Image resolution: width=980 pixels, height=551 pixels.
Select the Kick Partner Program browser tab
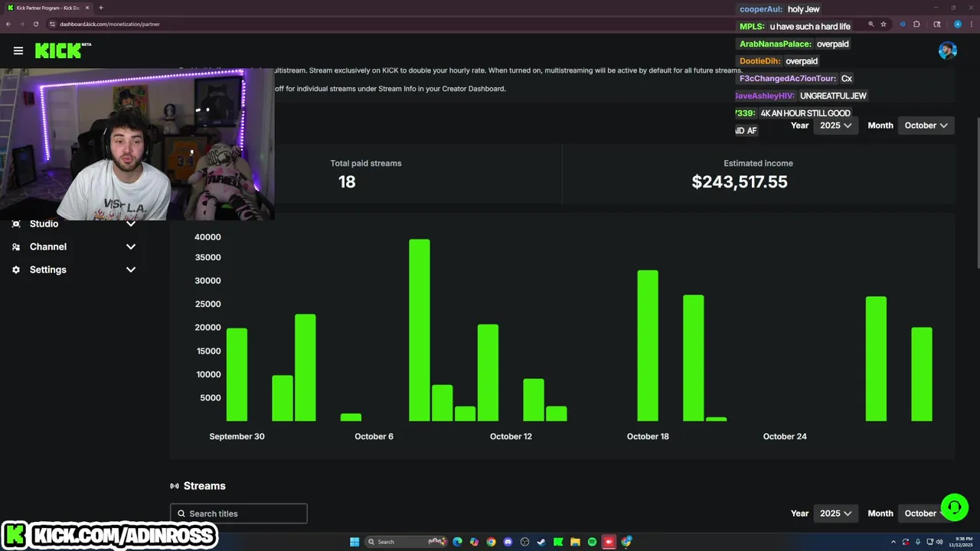point(48,8)
